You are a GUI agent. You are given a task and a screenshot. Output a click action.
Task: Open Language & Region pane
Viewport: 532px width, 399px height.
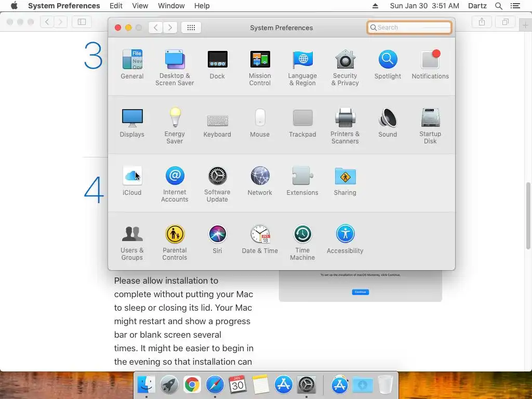[x=302, y=68]
